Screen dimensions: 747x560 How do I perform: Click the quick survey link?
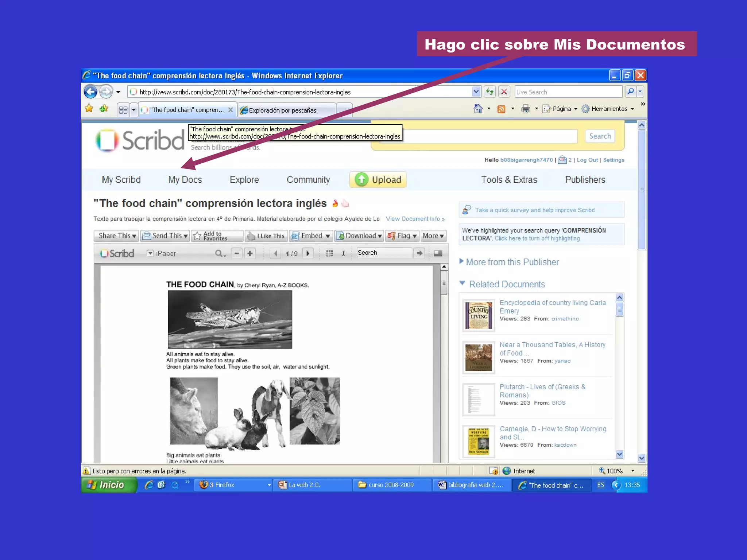click(x=535, y=210)
